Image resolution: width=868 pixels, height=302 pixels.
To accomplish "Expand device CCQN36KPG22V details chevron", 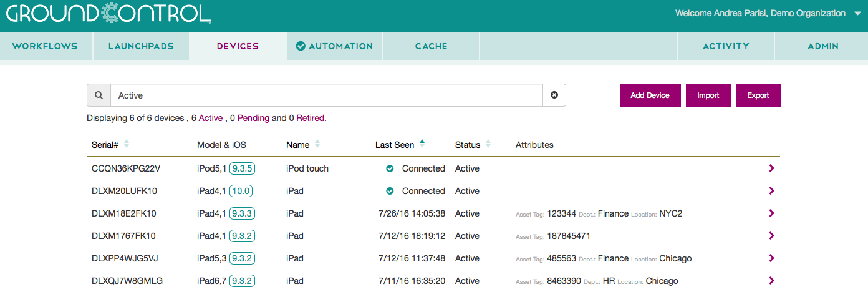I will [x=771, y=168].
